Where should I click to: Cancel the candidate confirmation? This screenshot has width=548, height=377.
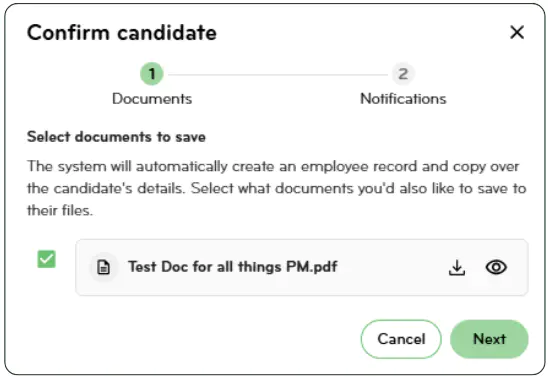[x=401, y=339]
